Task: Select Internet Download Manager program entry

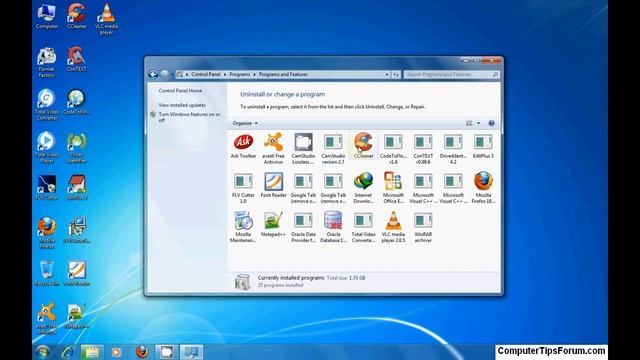Action: pyautogui.click(x=363, y=188)
